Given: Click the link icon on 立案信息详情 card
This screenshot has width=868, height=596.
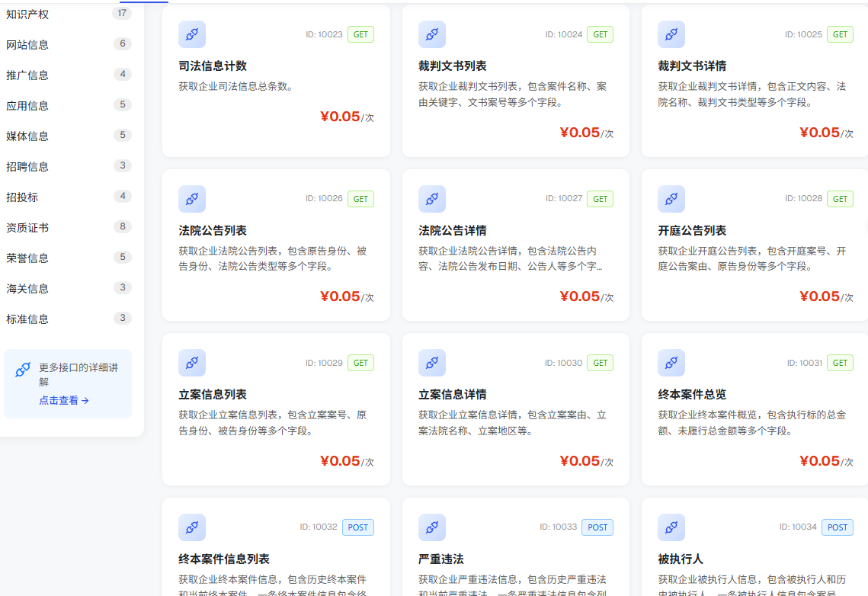Looking at the screenshot, I should pos(432,363).
